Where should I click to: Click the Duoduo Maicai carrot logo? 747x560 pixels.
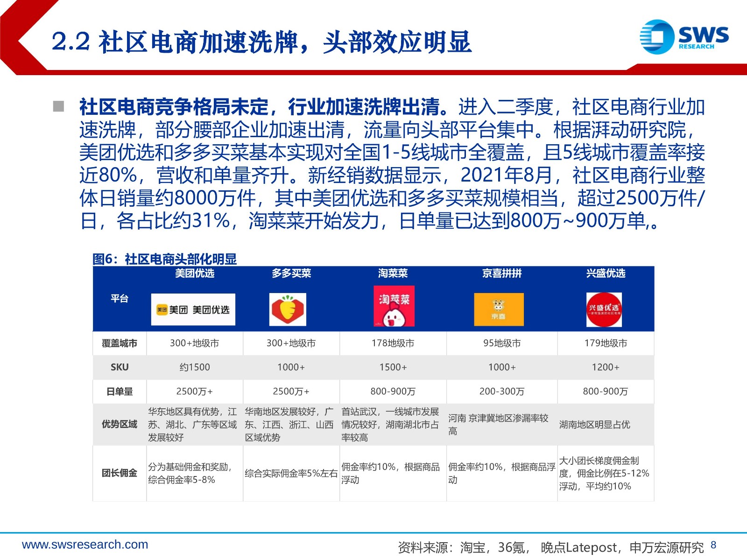point(288,309)
